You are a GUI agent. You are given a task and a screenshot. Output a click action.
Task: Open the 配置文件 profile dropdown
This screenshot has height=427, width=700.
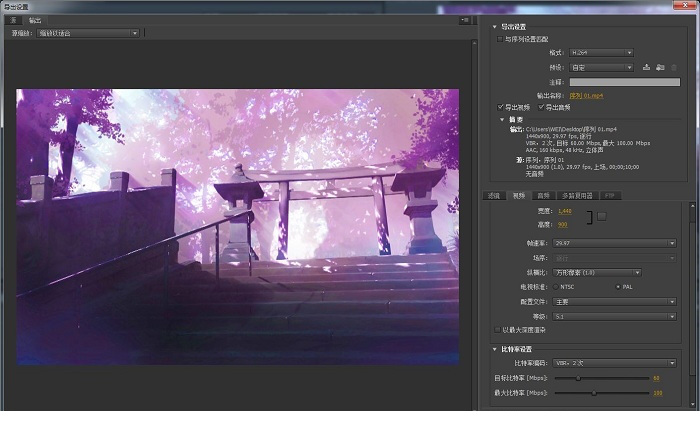click(x=614, y=302)
